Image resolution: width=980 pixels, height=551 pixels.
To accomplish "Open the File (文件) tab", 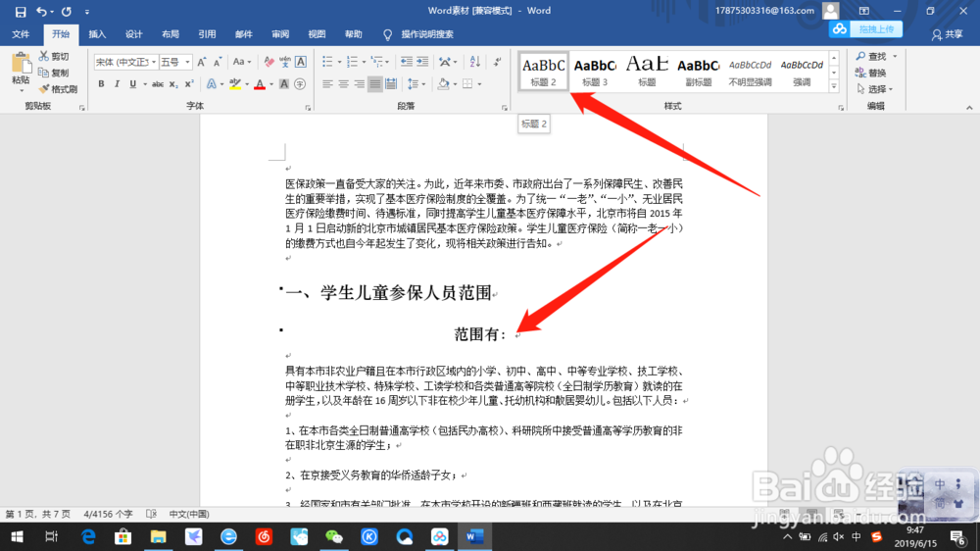I will coord(21,34).
